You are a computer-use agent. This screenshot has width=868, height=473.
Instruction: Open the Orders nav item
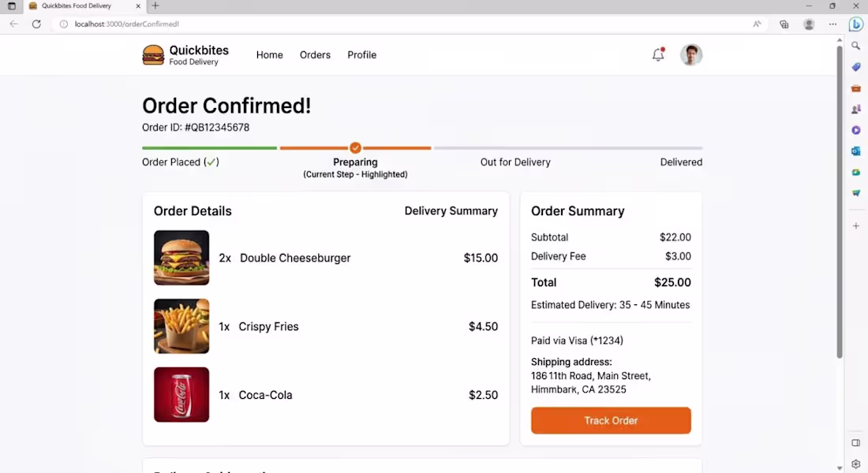(x=315, y=54)
